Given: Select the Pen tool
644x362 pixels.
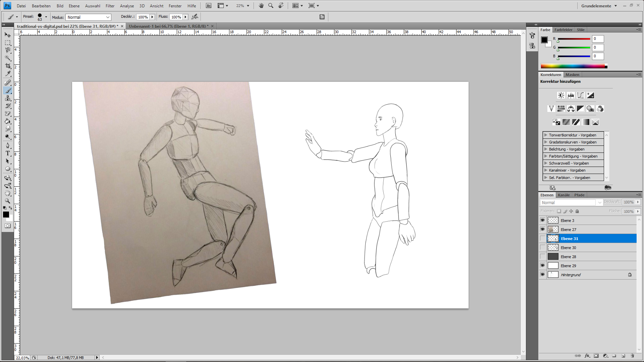Looking at the screenshot, I should [x=7, y=145].
